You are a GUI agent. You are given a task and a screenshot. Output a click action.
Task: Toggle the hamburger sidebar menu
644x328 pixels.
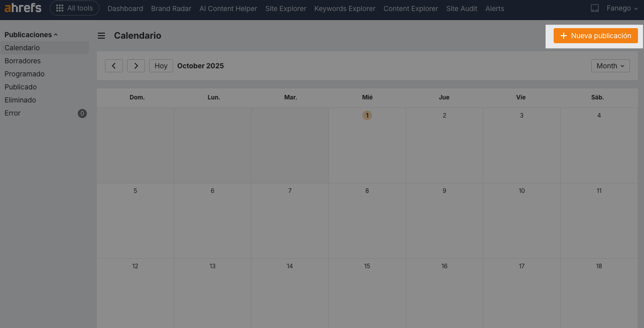click(101, 36)
